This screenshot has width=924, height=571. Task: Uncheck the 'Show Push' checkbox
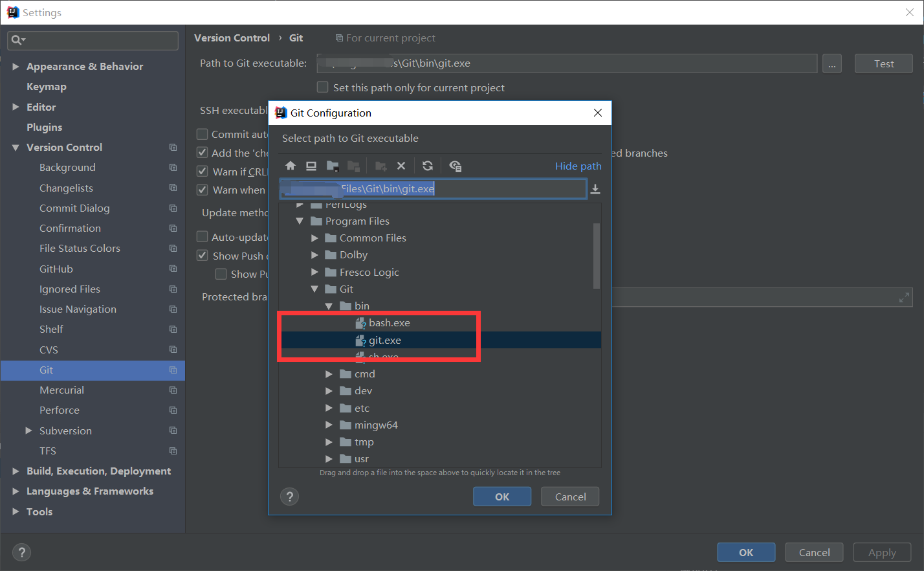coord(202,256)
